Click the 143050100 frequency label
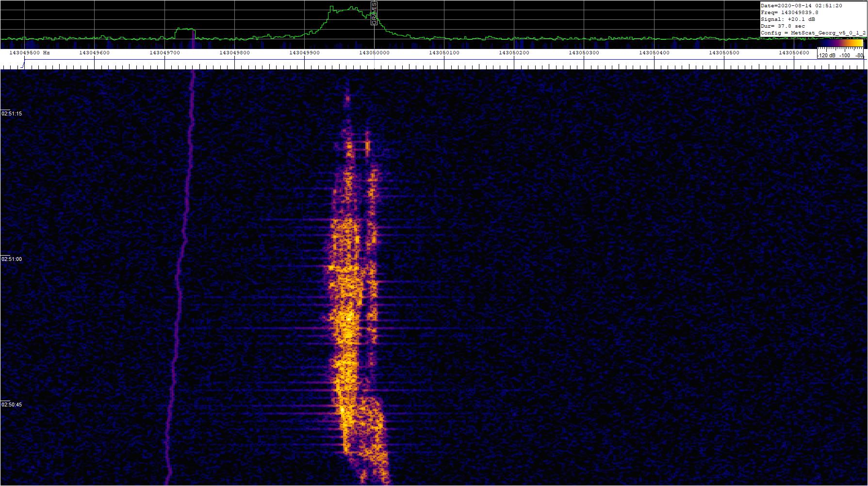Screen dimensions: 868x486 [x=444, y=52]
